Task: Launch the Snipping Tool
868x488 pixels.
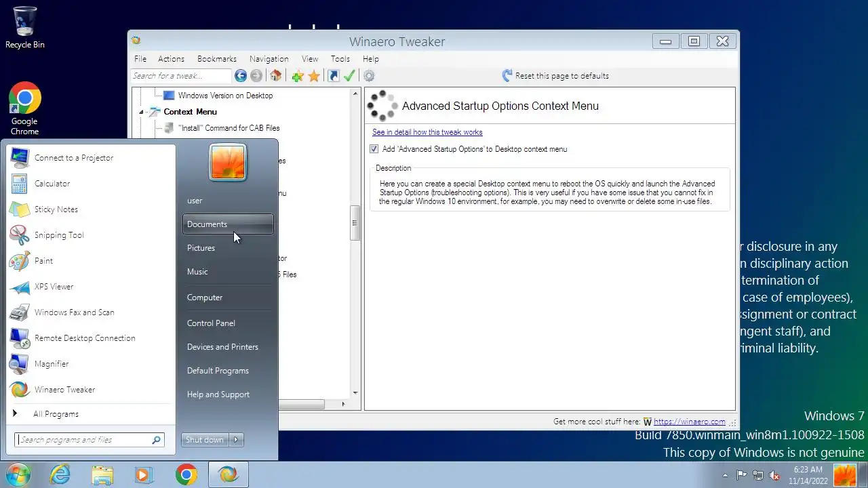Action: (92, 235)
